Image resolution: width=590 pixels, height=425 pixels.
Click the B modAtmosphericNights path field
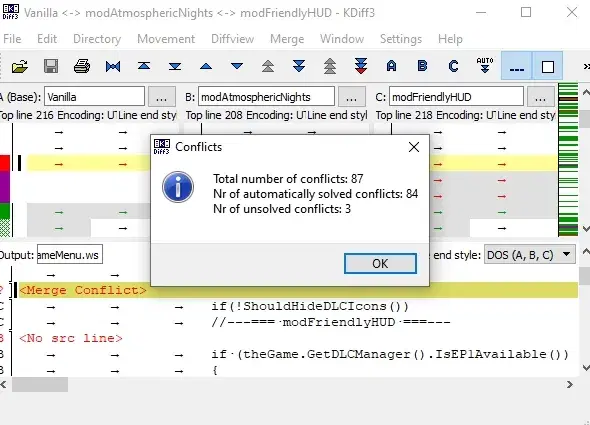pos(266,97)
